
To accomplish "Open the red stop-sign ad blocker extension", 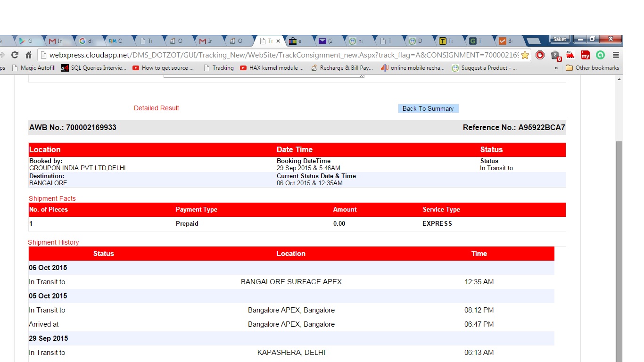I will point(540,55).
